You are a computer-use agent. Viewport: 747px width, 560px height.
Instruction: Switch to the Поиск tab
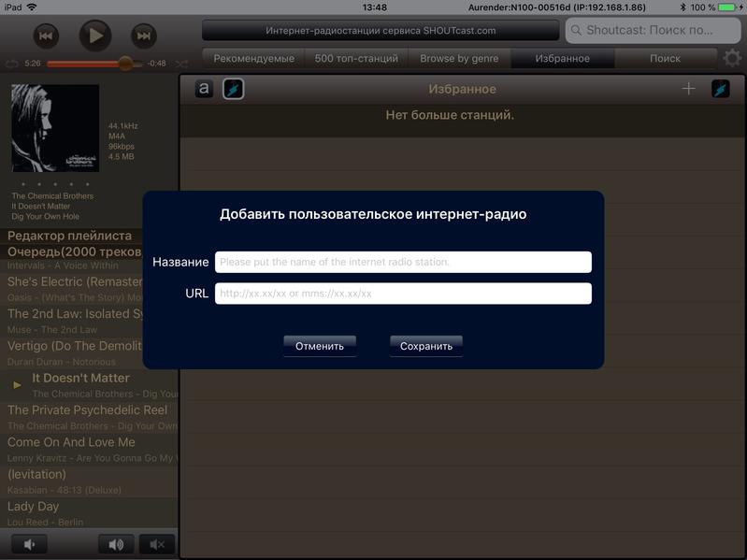coord(665,59)
